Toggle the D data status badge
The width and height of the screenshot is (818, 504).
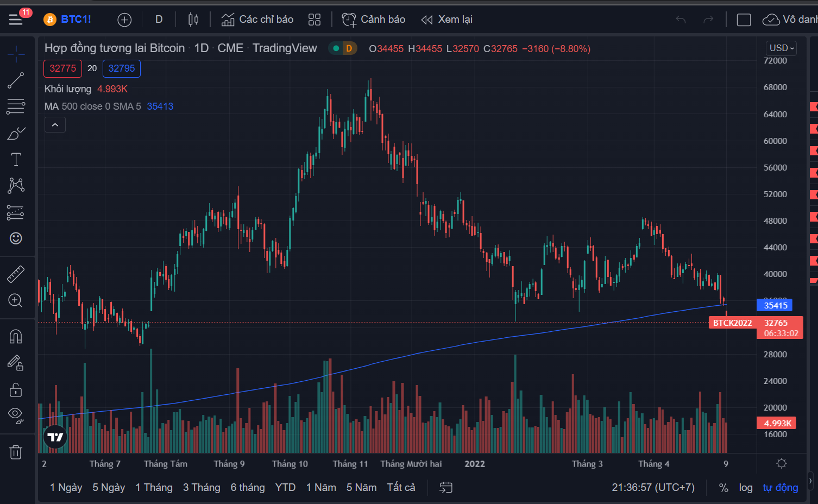tap(349, 48)
